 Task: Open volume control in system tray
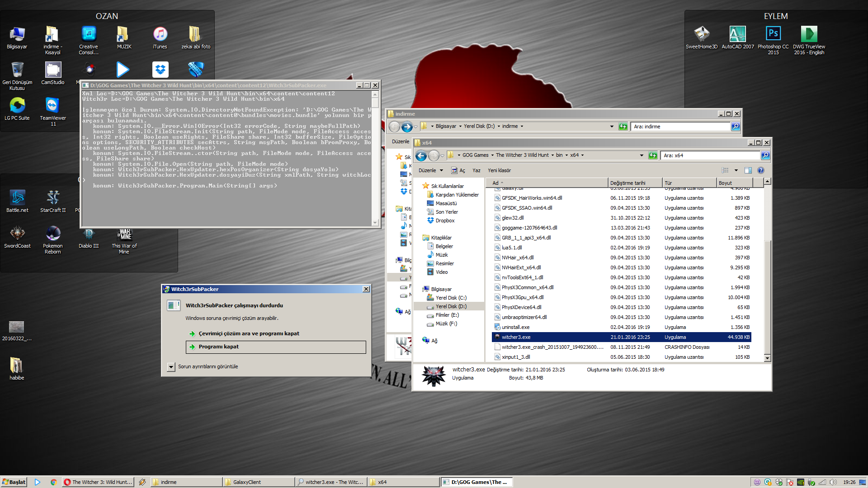(x=833, y=482)
